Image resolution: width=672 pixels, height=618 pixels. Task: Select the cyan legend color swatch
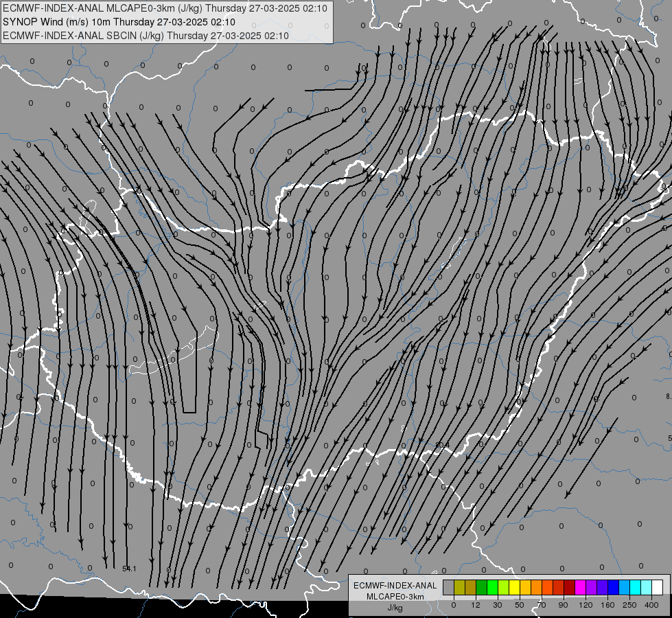pyautogui.click(x=635, y=587)
